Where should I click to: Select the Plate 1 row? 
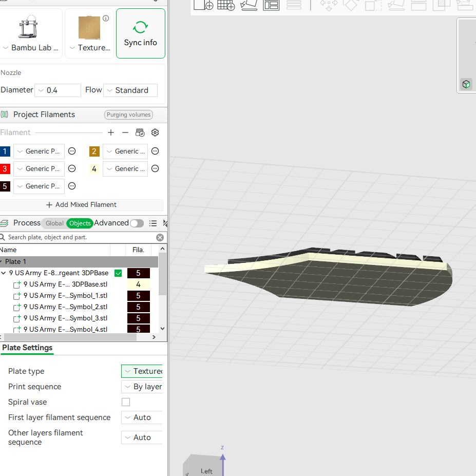(x=79, y=262)
